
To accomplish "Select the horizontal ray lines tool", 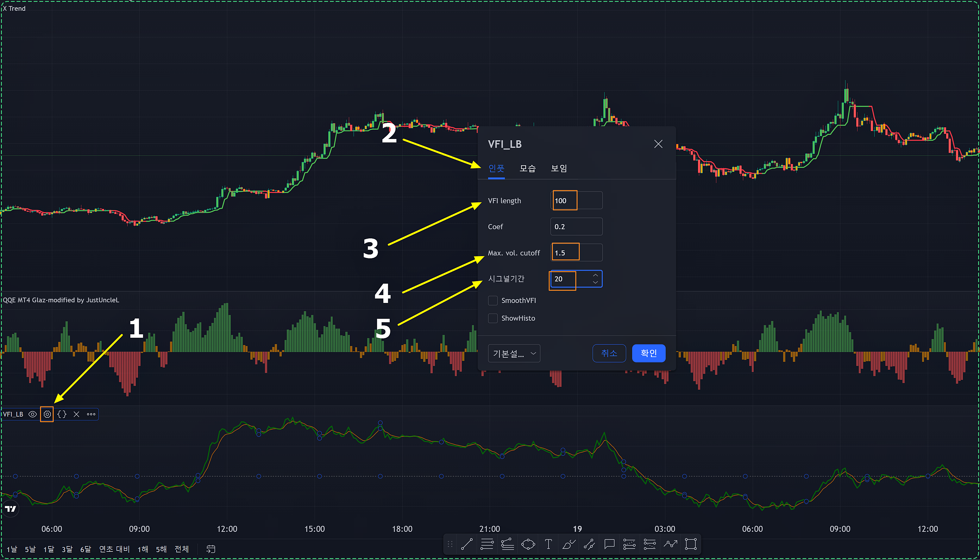I will click(487, 544).
